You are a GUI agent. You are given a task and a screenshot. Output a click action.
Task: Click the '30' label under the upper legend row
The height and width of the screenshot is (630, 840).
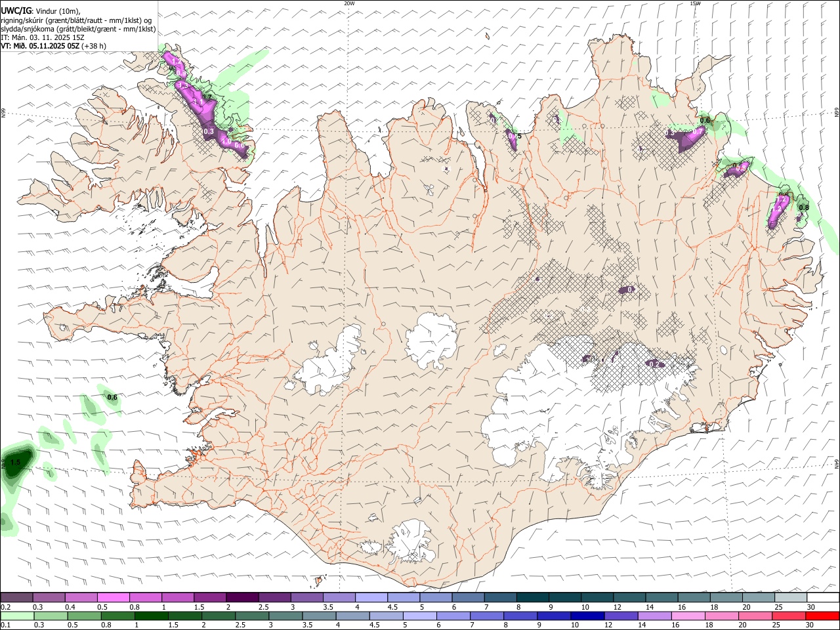pos(810,607)
